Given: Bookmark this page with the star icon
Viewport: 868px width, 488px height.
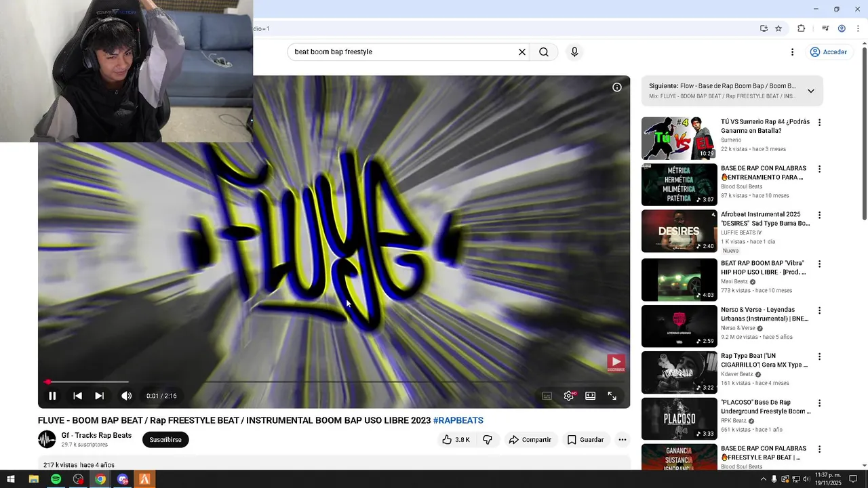Looking at the screenshot, I should pyautogui.click(x=778, y=28).
